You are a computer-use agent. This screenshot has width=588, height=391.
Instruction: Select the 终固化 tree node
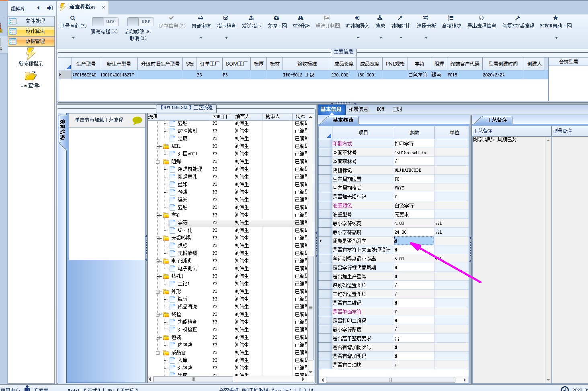(x=185, y=230)
